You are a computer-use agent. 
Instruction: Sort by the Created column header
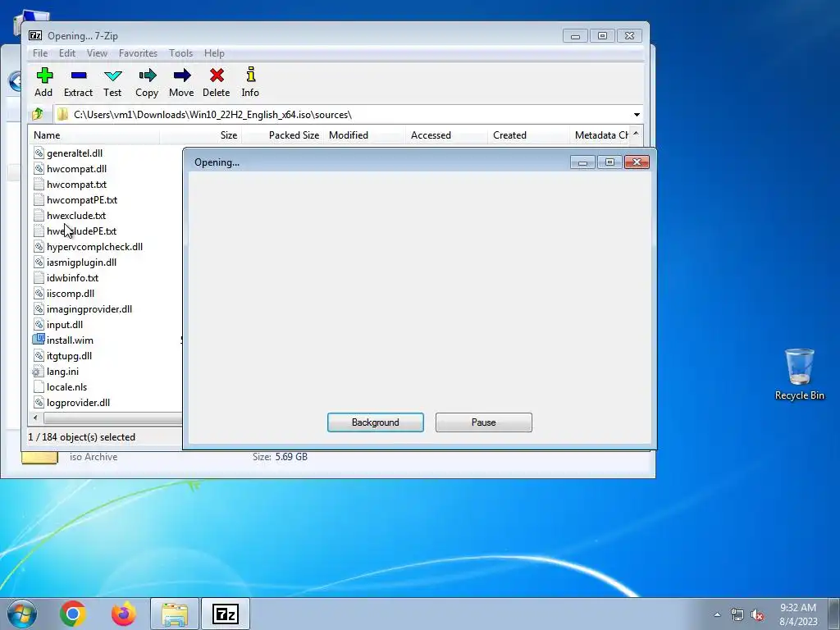pos(528,135)
